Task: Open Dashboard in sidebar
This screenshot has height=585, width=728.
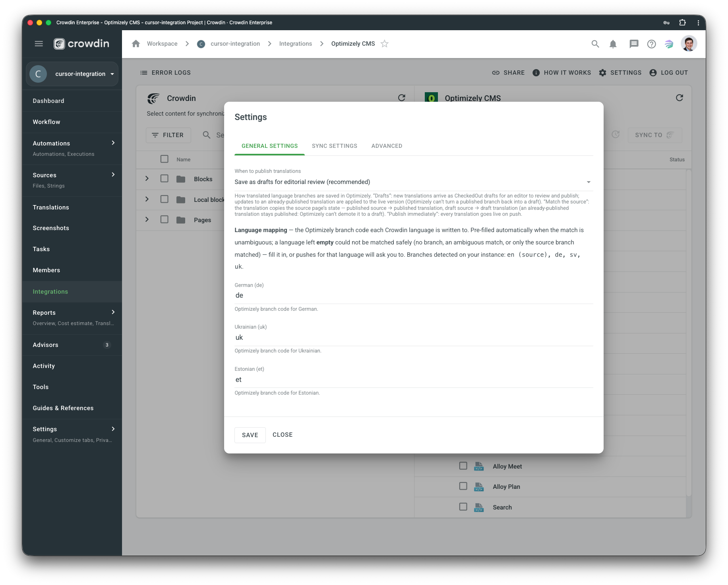Action: (x=72, y=101)
